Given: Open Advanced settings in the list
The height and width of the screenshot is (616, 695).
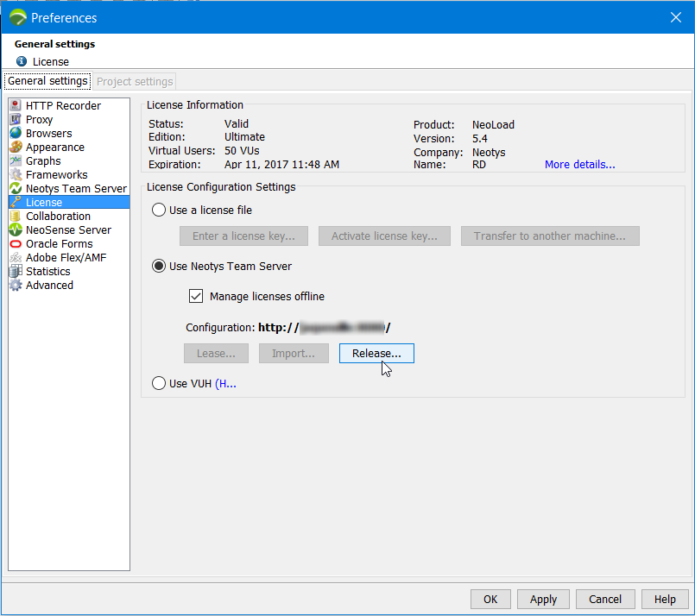Looking at the screenshot, I should click(x=49, y=286).
